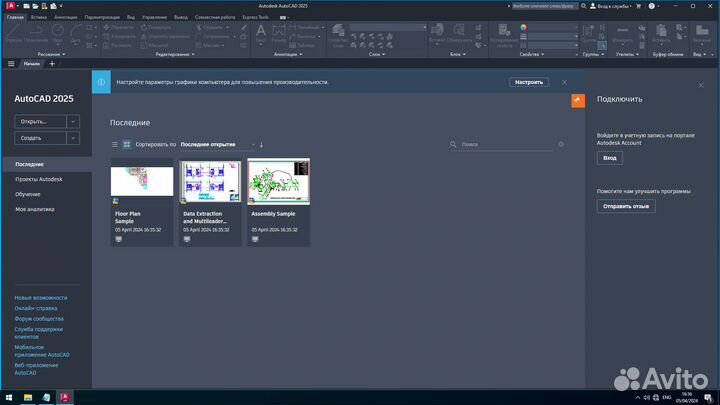720x405 pixels.
Task: Switch recent files to grid view
Action: click(127, 144)
